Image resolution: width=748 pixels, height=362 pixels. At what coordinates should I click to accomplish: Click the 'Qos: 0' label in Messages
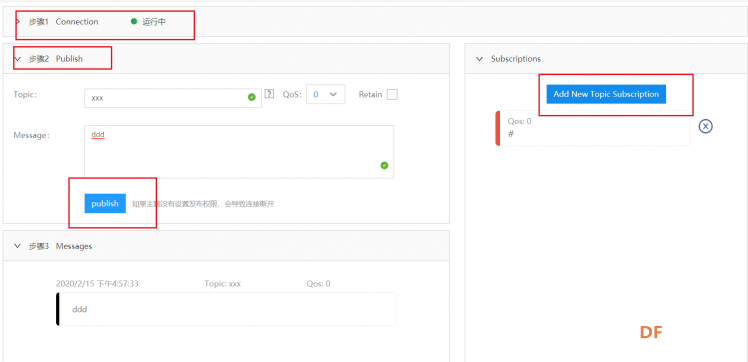tap(318, 284)
